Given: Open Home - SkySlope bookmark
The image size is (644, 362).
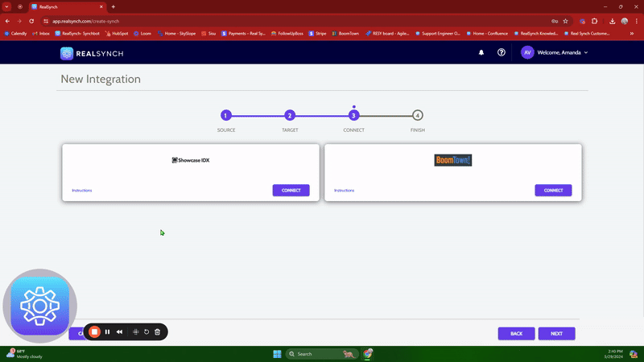Looking at the screenshot, I should [176, 34].
